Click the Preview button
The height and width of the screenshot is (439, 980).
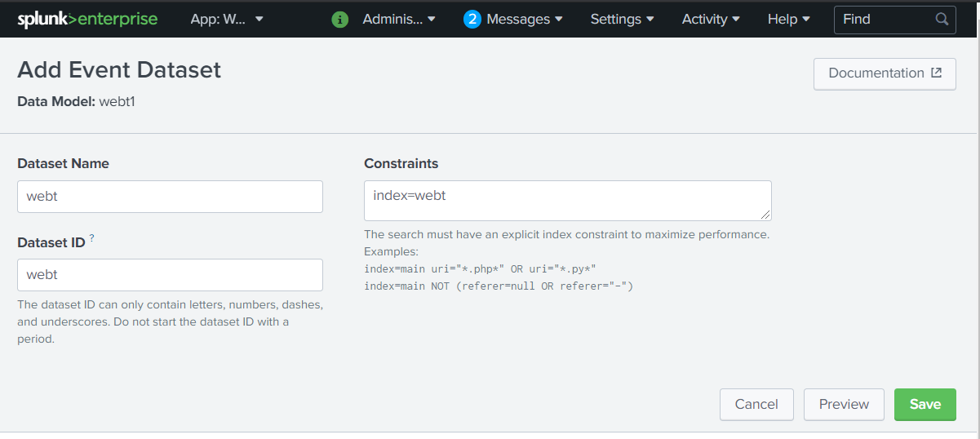tap(844, 405)
